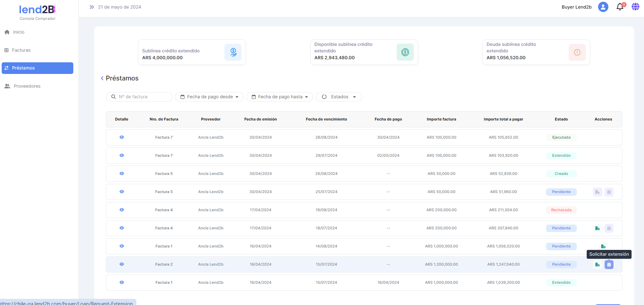This screenshot has width=644, height=305.
Task: Expand the Estados filter dropdown
Action: click(339, 97)
